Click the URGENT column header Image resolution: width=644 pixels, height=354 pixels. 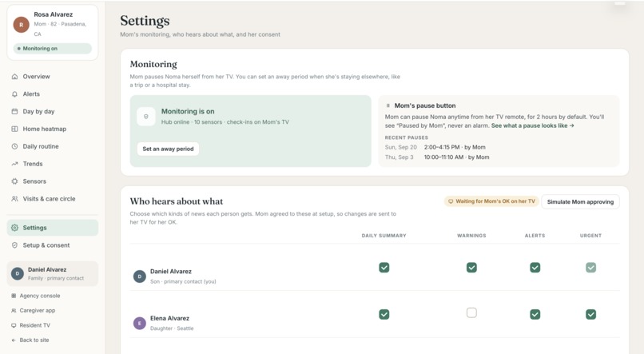click(590, 236)
